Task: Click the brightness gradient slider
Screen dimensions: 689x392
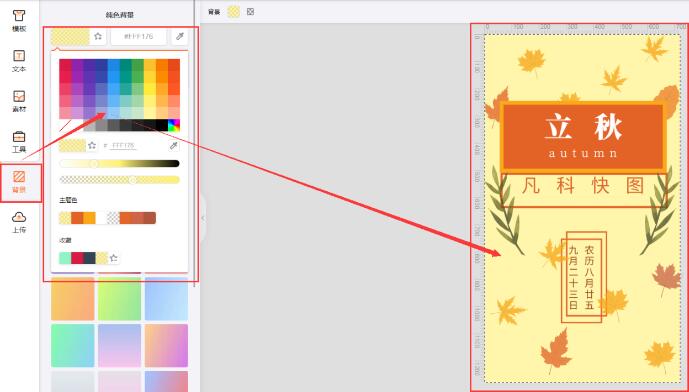Action: coord(120,163)
